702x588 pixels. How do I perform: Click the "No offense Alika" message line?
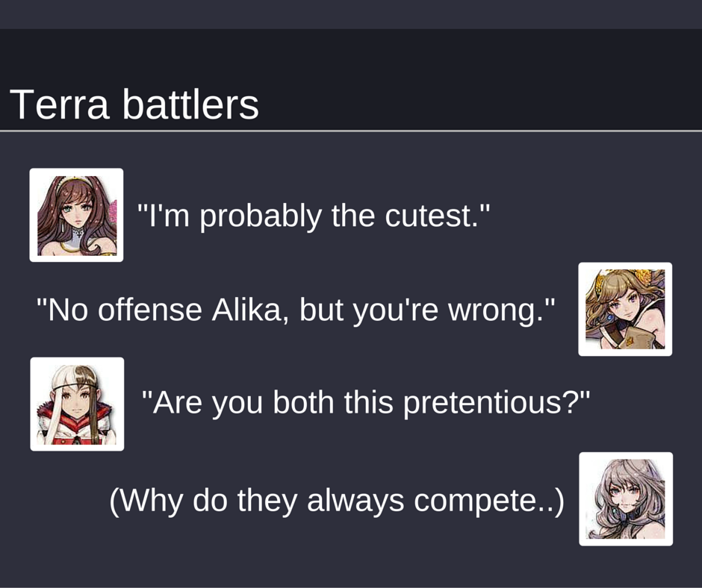coord(296,309)
